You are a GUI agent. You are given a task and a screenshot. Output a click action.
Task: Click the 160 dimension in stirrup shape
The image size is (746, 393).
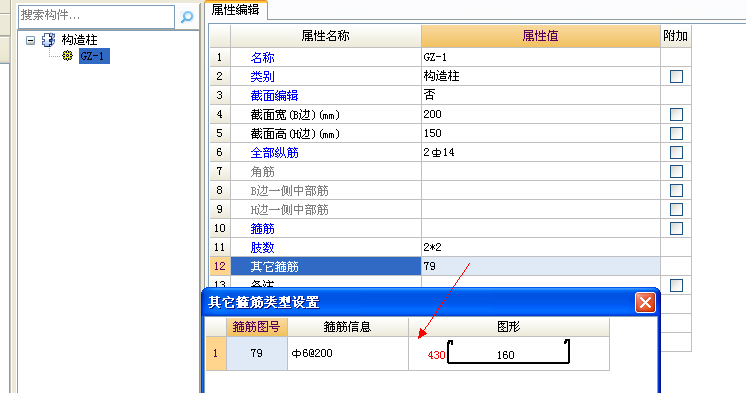pos(505,355)
